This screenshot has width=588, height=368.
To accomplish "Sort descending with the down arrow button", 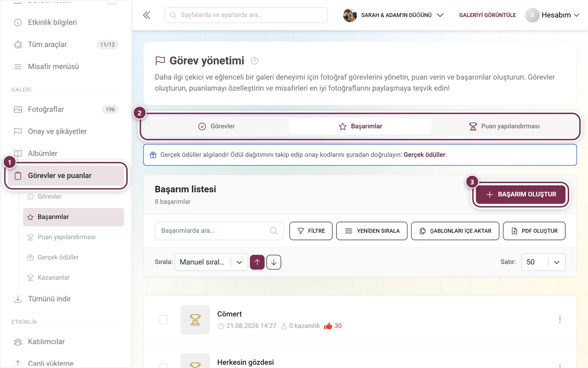I will click(274, 262).
